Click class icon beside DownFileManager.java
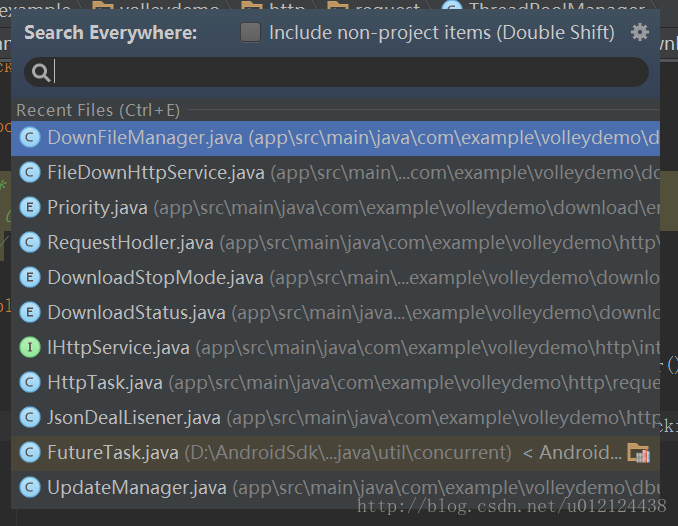The width and height of the screenshot is (678, 526). [30, 138]
